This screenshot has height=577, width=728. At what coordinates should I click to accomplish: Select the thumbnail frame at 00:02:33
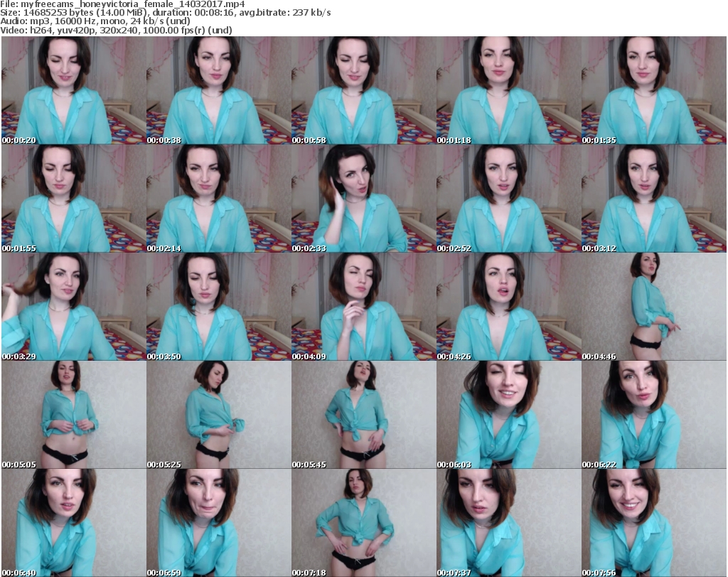[364, 198]
